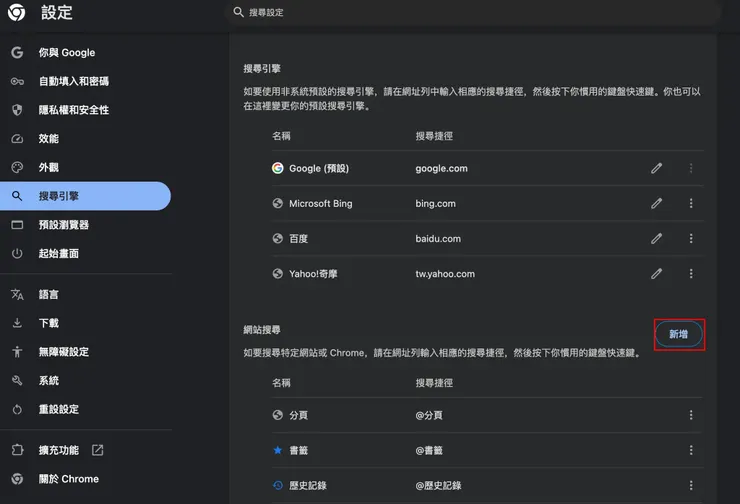Click the @書籤 shortcut text
Viewport: 740px width, 504px height.
(x=429, y=450)
